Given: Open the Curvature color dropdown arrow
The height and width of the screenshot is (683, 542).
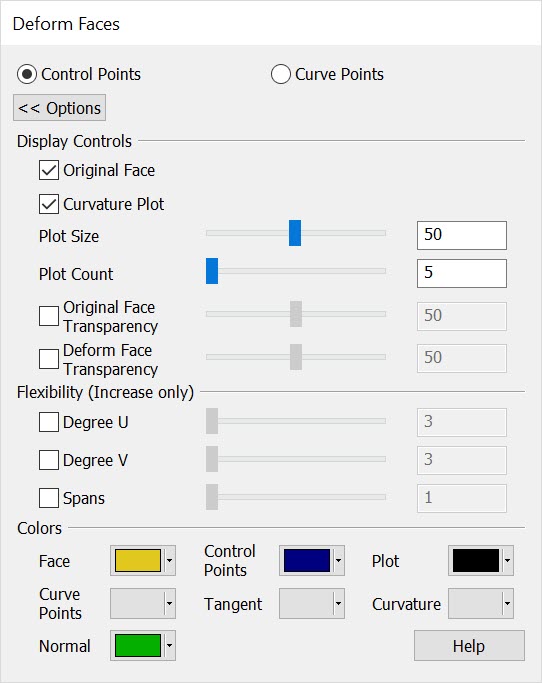Looking at the screenshot, I should (508, 603).
